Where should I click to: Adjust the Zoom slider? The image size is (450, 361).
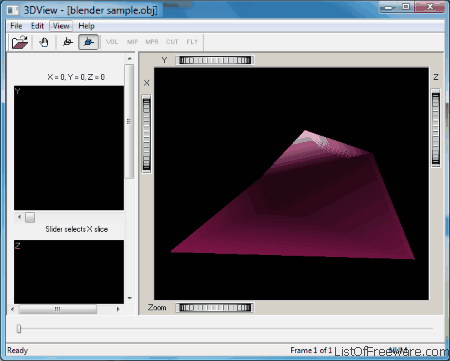pyautogui.click(x=215, y=308)
